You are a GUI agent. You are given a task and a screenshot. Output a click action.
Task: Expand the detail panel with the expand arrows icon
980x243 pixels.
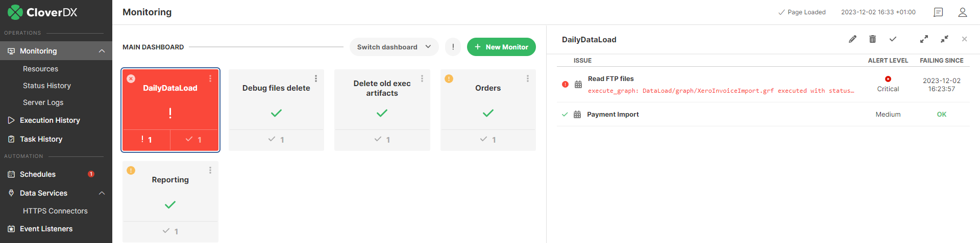coord(924,39)
